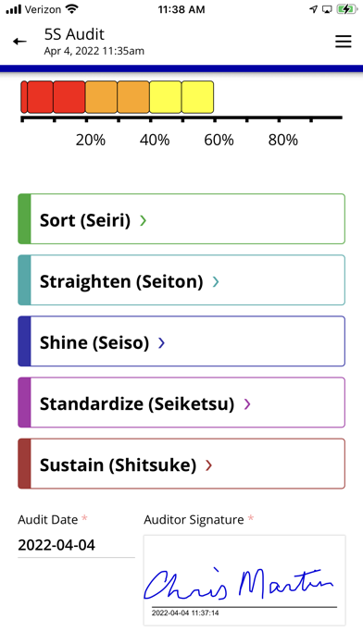Expand the Straighten (Seiton) section

tap(181, 280)
